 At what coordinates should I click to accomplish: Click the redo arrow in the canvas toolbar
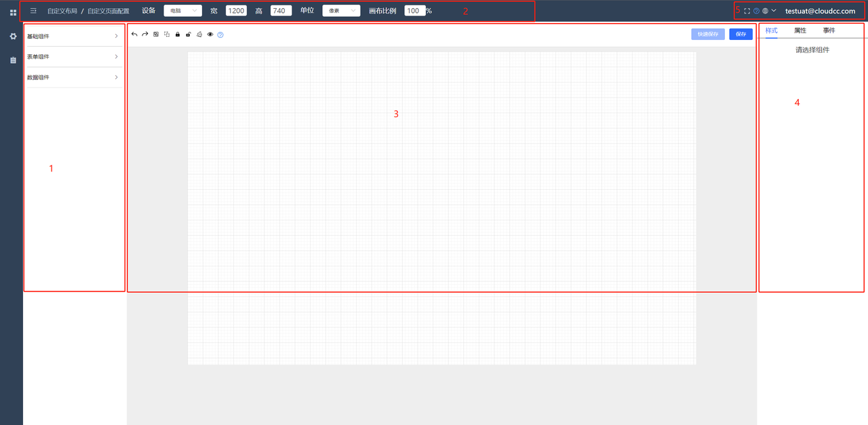click(145, 34)
